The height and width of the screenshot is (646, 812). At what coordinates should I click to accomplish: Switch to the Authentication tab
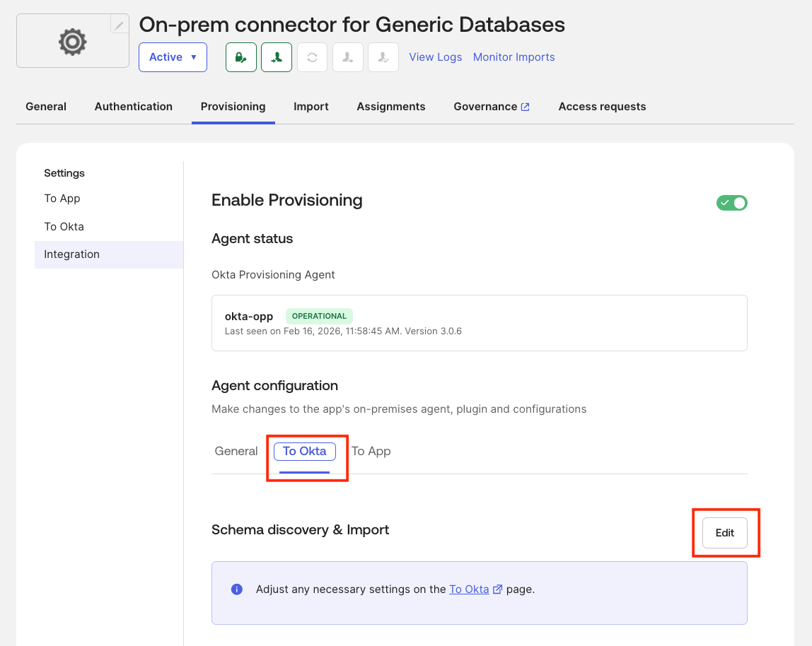point(133,106)
